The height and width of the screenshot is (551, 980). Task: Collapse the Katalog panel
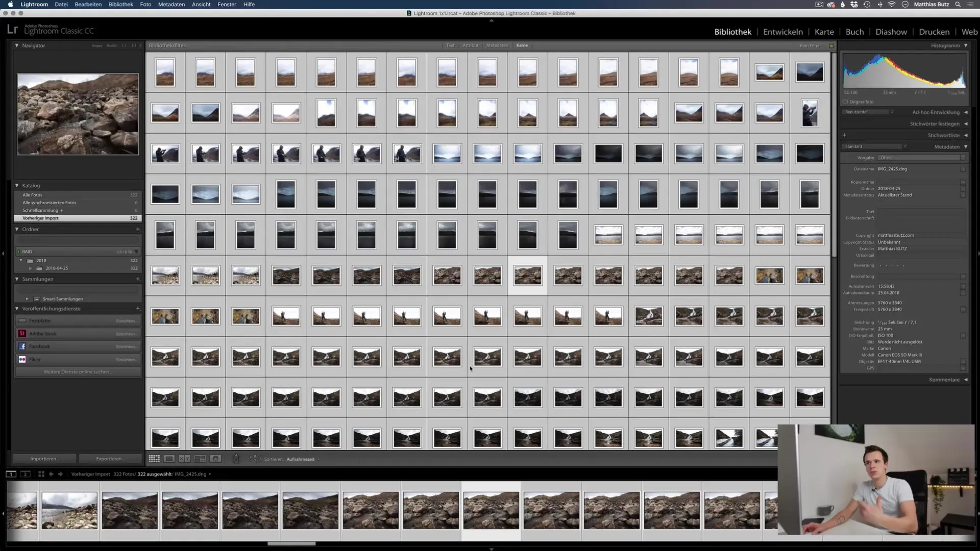[17, 186]
